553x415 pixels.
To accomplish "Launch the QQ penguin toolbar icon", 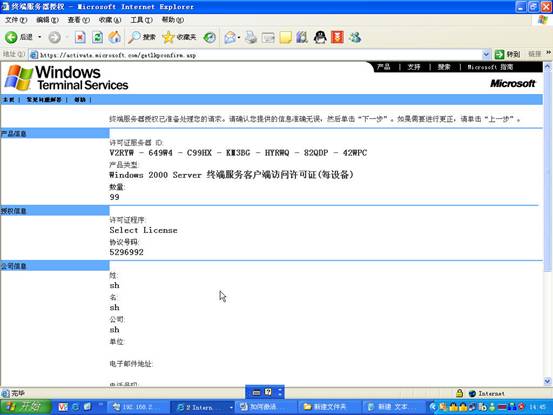I will click(x=320, y=37).
